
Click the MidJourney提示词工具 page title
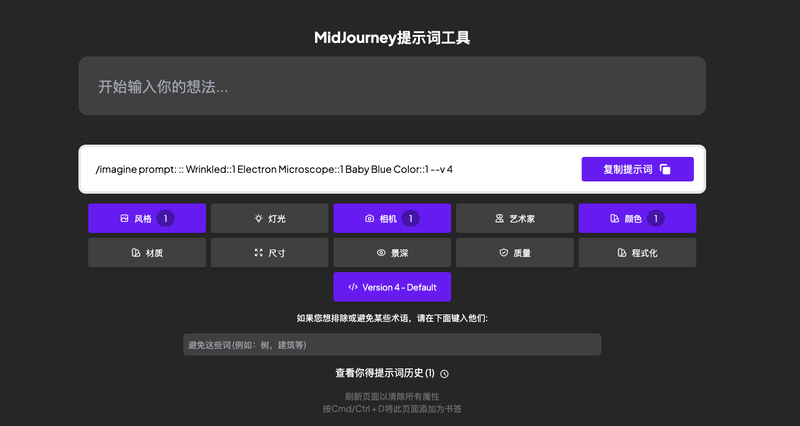(x=392, y=38)
